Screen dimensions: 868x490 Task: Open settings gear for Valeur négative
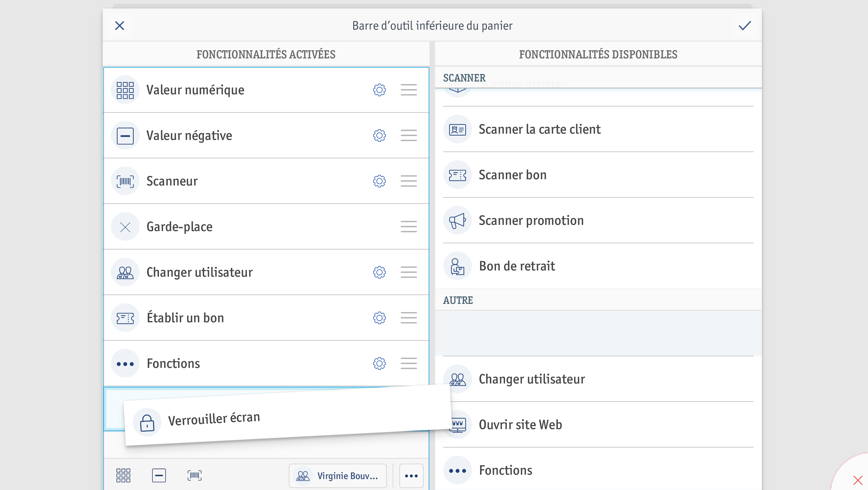click(379, 136)
